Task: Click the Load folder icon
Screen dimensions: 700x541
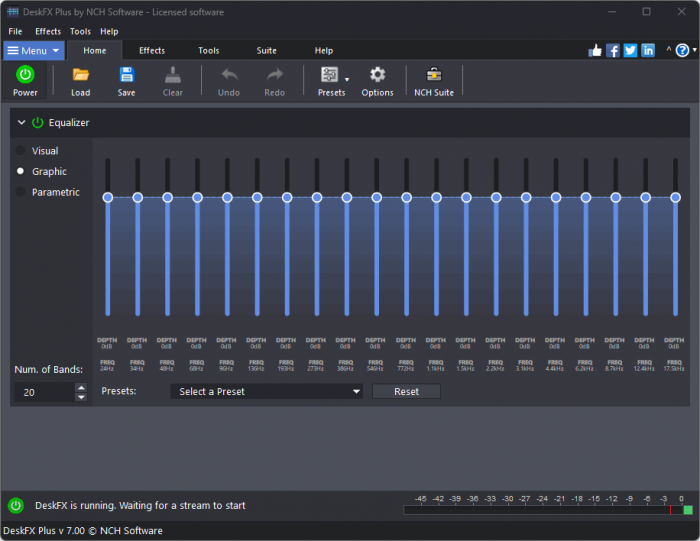Action: coord(80,75)
